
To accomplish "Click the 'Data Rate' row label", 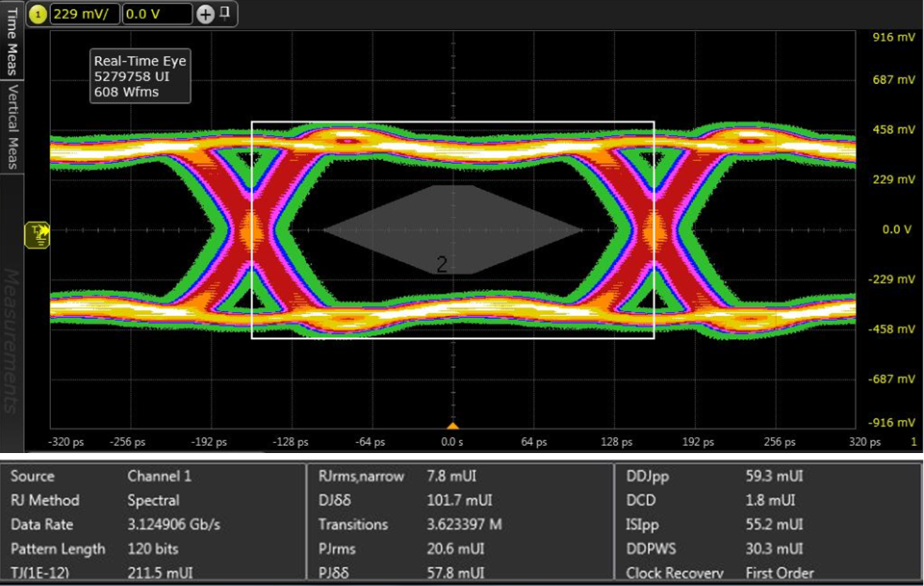I will [x=42, y=524].
